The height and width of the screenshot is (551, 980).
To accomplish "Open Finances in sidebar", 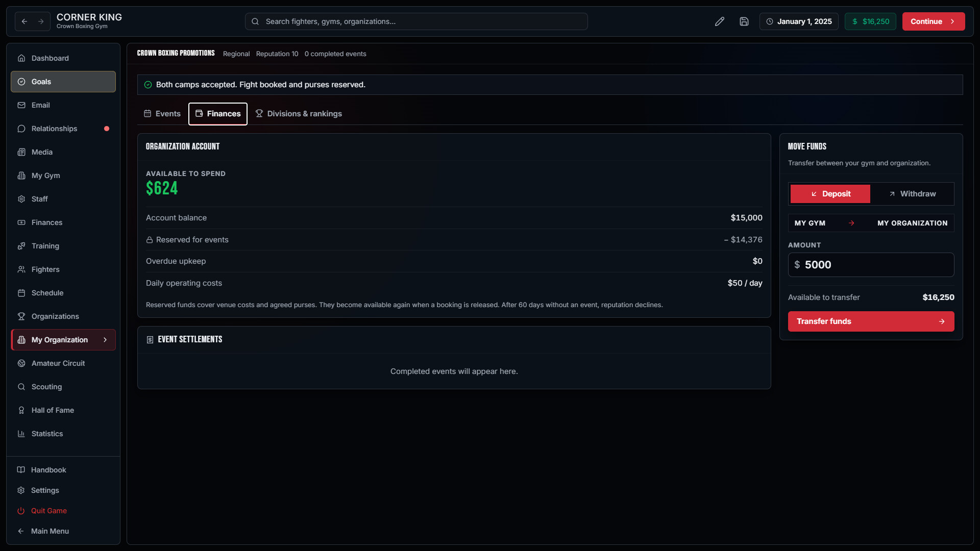I will (63, 222).
